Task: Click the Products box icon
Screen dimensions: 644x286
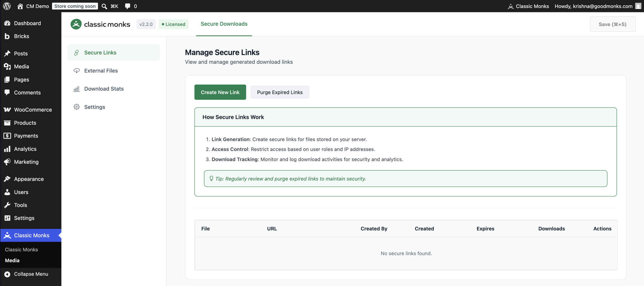Action: pos(7,123)
